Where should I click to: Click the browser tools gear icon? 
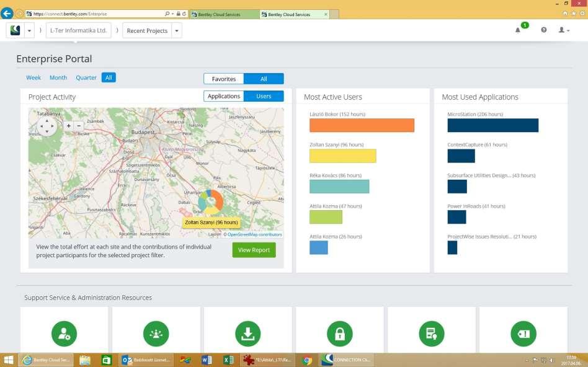(582, 14)
